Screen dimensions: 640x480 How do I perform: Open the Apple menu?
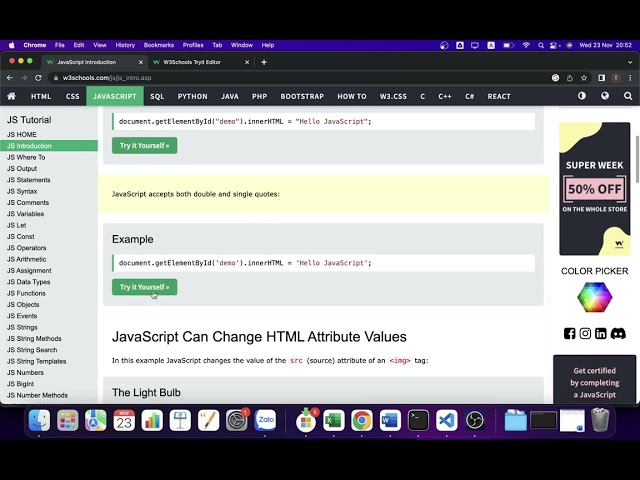pos(12,45)
